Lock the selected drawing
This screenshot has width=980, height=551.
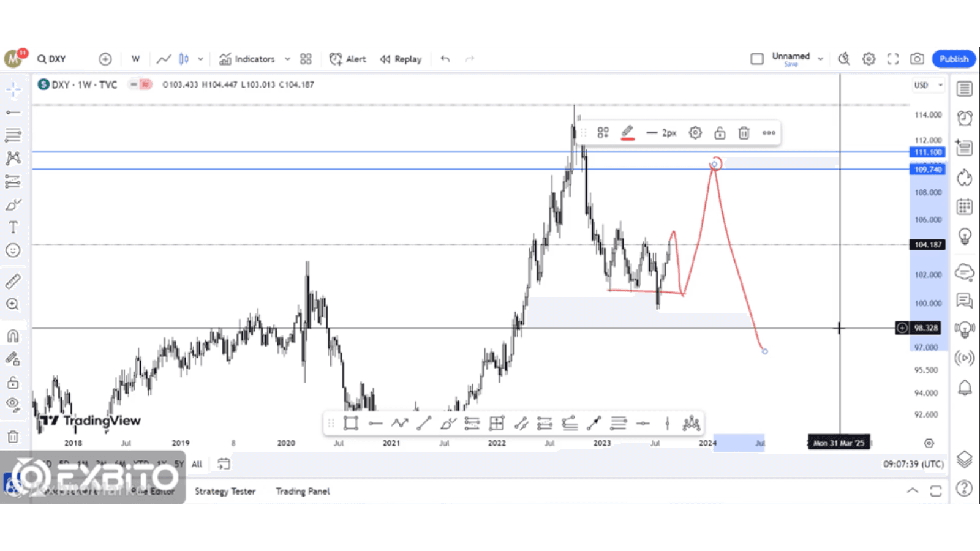point(720,133)
